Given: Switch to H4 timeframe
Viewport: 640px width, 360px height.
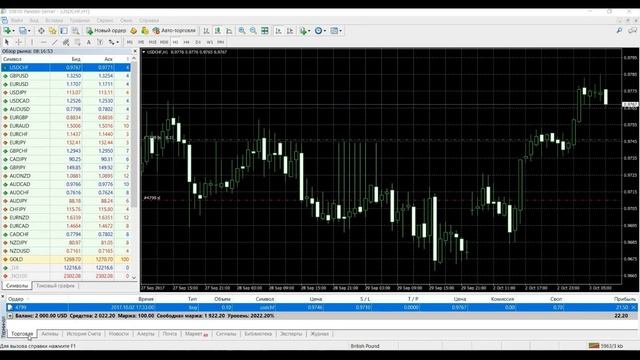Looking at the screenshot, I should [187, 42].
